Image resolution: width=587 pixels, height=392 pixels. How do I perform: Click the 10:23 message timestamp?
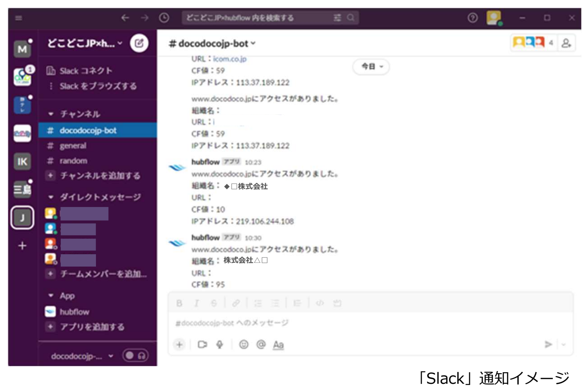253,162
